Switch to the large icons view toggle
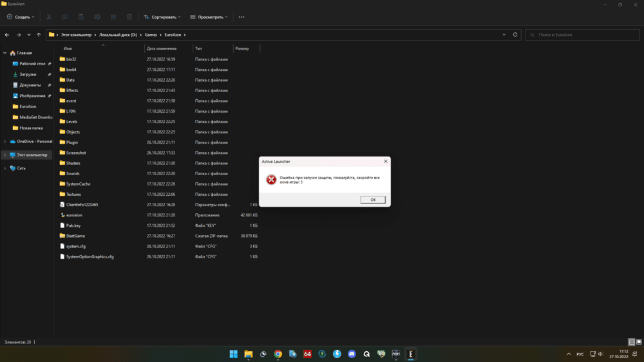This screenshot has width=644, height=362. click(639, 342)
